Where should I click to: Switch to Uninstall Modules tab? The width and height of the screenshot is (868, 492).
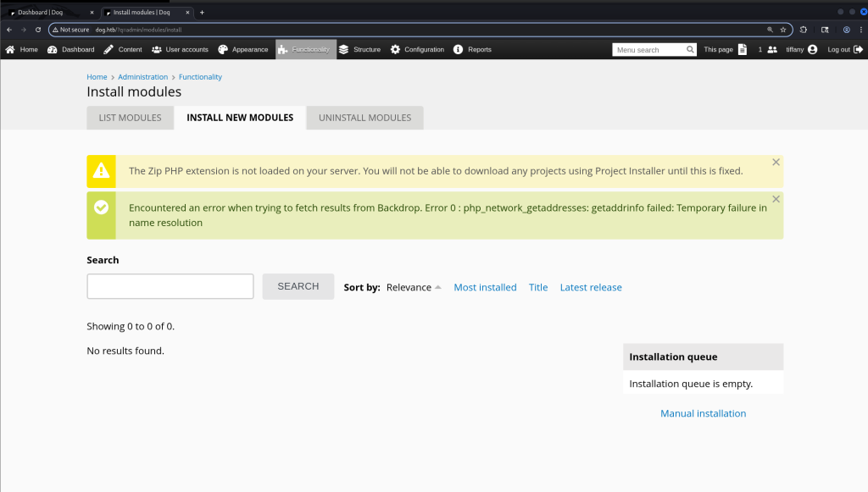(x=364, y=118)
